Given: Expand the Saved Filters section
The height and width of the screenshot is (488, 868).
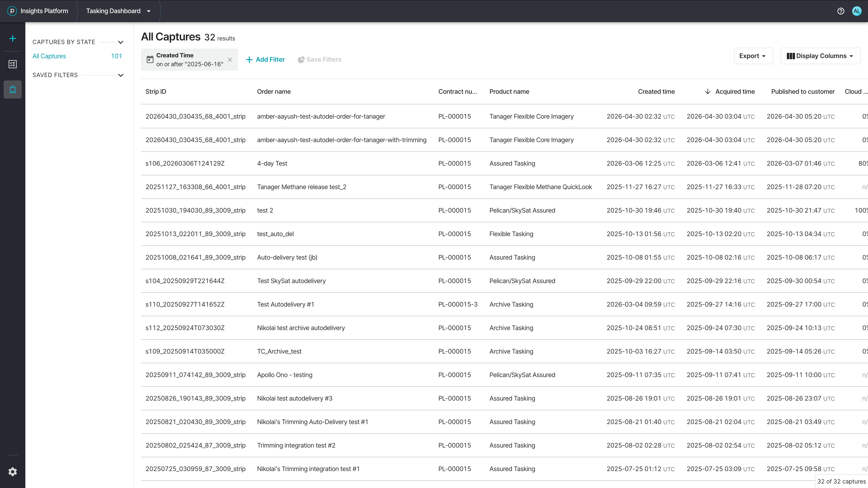Looking at the screenshot, I should 121,75.
